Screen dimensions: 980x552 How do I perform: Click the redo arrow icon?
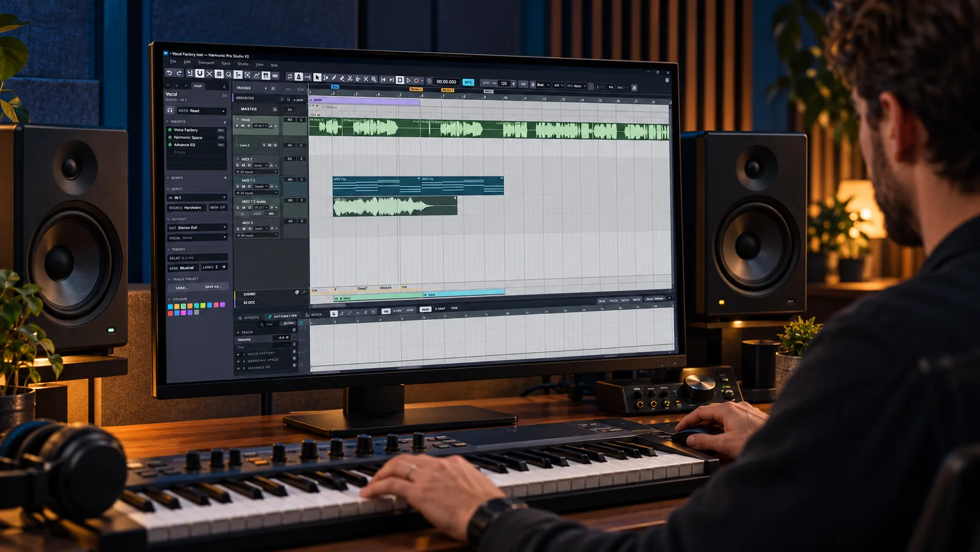coord(179,73)
